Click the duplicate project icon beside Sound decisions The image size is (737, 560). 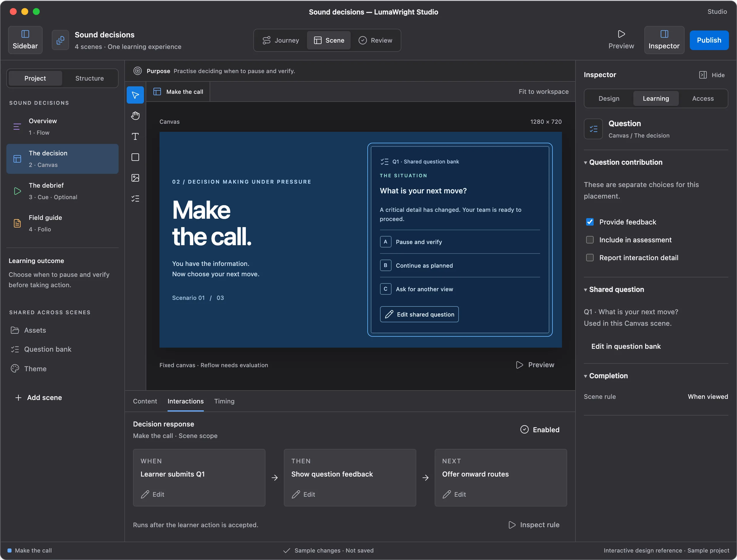[60, 40]
